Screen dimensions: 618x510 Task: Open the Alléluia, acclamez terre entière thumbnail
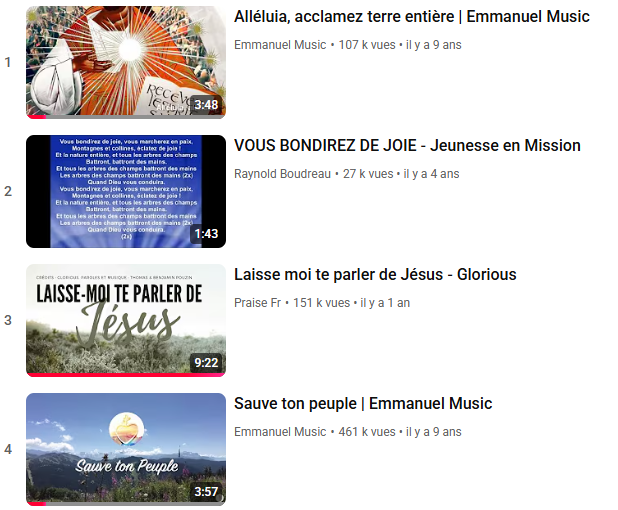point(126,62)
